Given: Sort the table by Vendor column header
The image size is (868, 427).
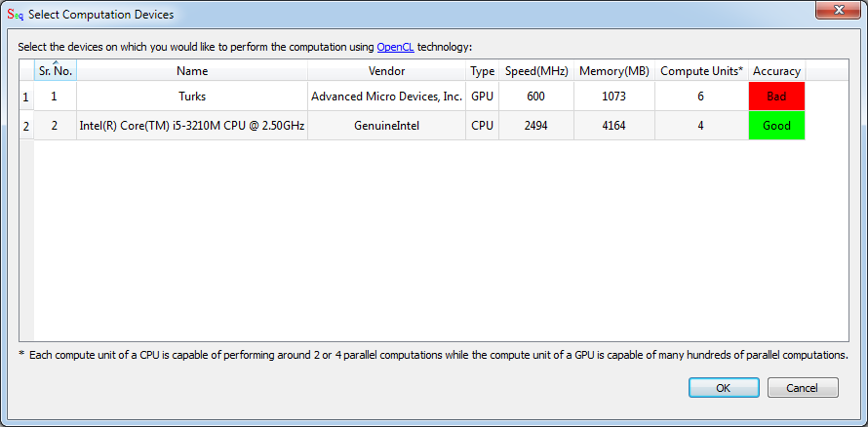Looking at the screenshot, I should pos(386,71).
